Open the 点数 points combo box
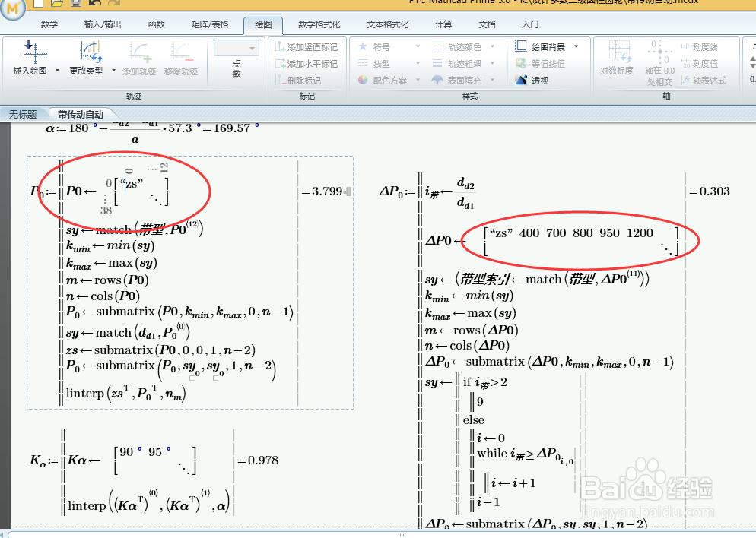 (x=237, y=48)
